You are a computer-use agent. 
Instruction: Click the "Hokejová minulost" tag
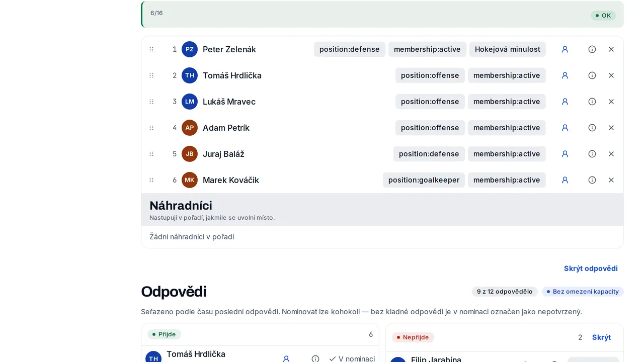pos(508,49)
